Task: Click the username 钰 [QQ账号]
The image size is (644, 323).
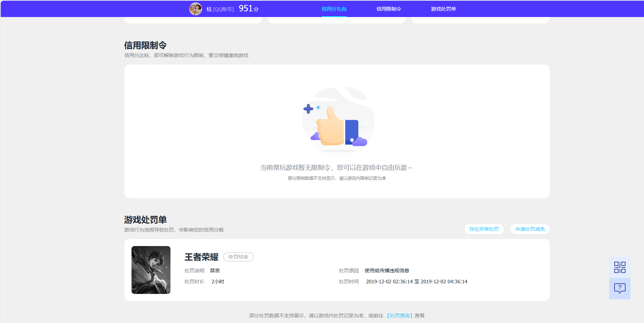Action: coord(220,9)
